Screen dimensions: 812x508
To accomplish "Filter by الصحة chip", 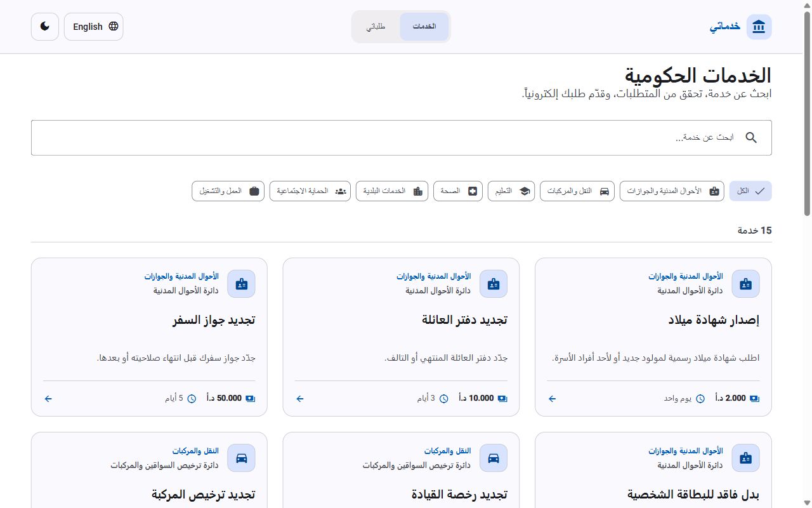I will pyautogui.click(x=458, y=191).
